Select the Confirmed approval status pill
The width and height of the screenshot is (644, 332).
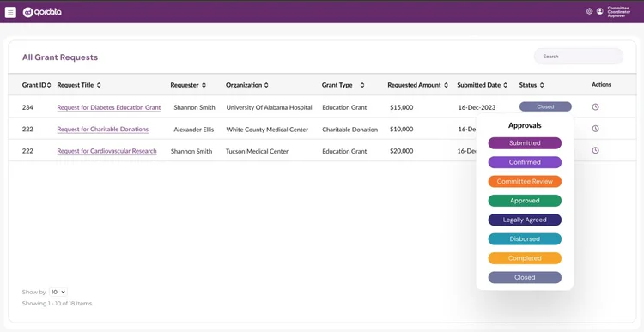tap(525, 162)
